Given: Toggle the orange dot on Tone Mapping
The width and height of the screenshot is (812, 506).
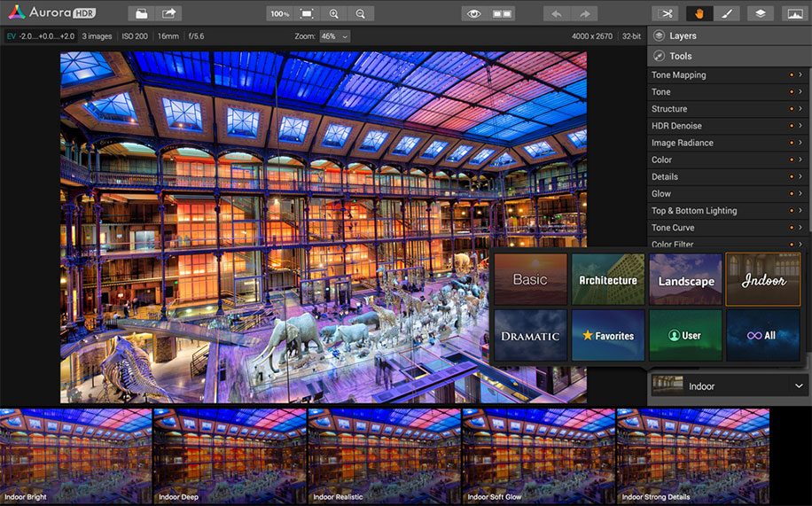Looking at the screenshot, I should click(791, 75).
